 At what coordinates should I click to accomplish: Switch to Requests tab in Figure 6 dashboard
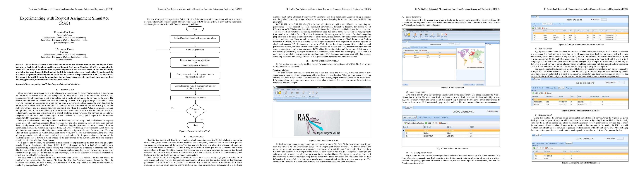coord(569,88)
